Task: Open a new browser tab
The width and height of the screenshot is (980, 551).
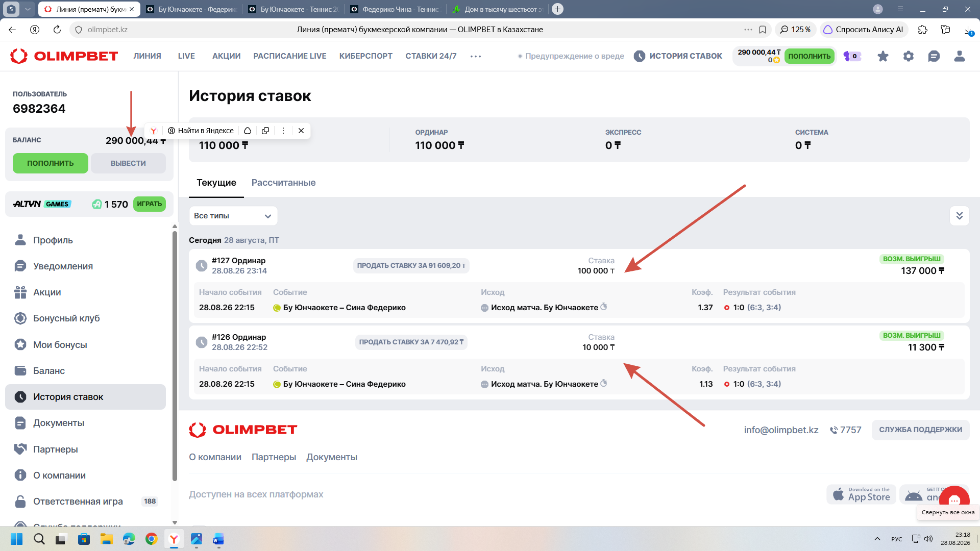Action: tap(558, 9)
